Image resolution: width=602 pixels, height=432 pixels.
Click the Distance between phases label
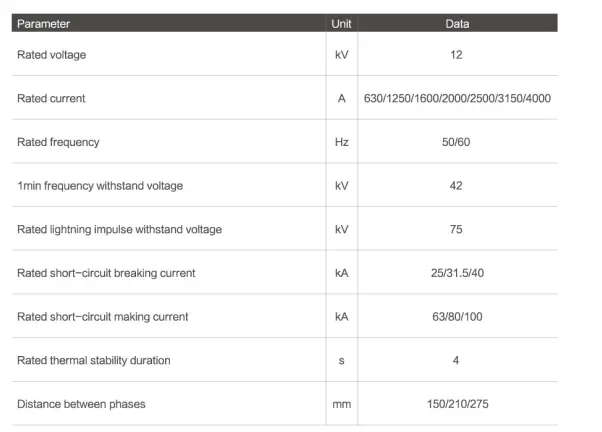79,404
